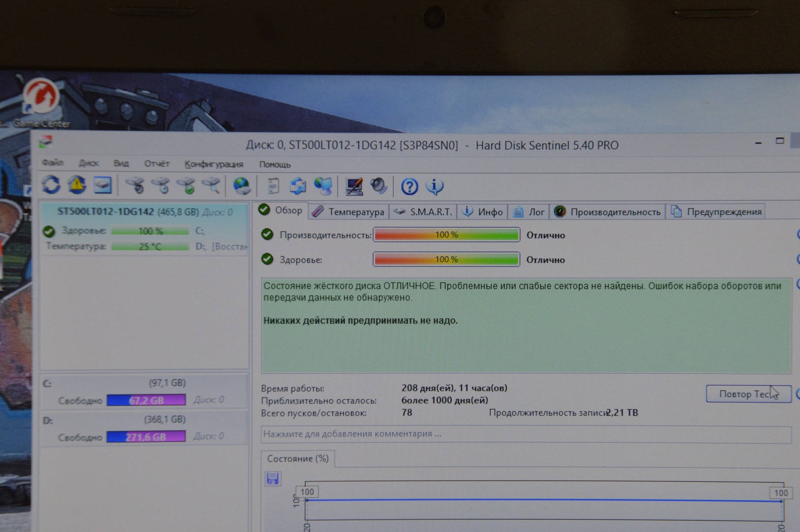Screen dimensions: 800x532
Task: Click the disk with stethoscope test icon
Action: pos(134,186)
